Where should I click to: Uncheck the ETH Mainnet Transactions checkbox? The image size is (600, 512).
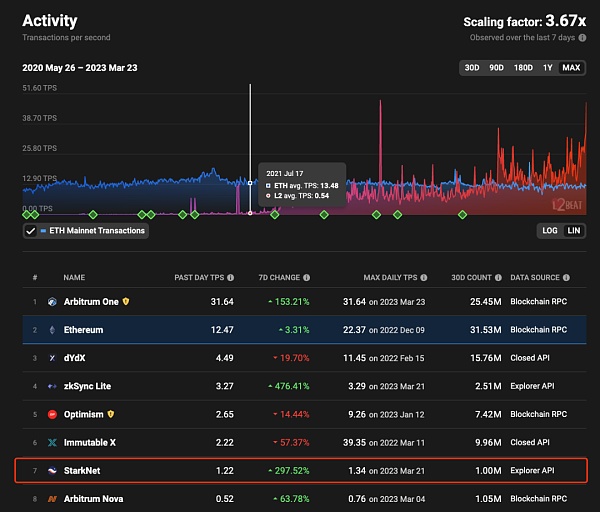coord(31,231)
